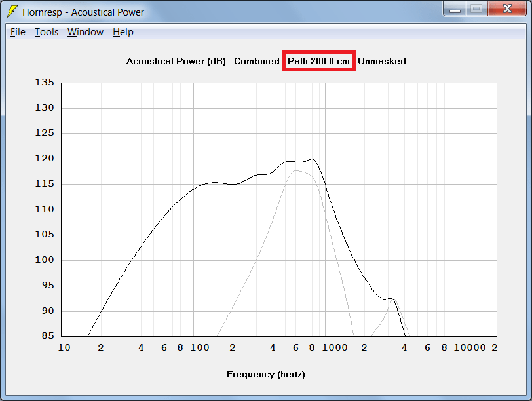532x401 pixels.
Task: Open the Tools menu
Action: (x=47, y=32)
